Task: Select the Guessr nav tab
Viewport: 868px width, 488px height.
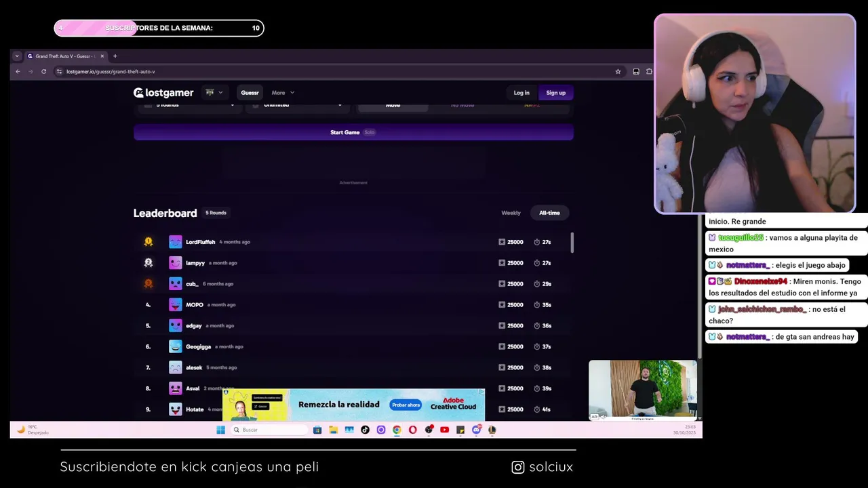Action: click(x=250, y=93)
